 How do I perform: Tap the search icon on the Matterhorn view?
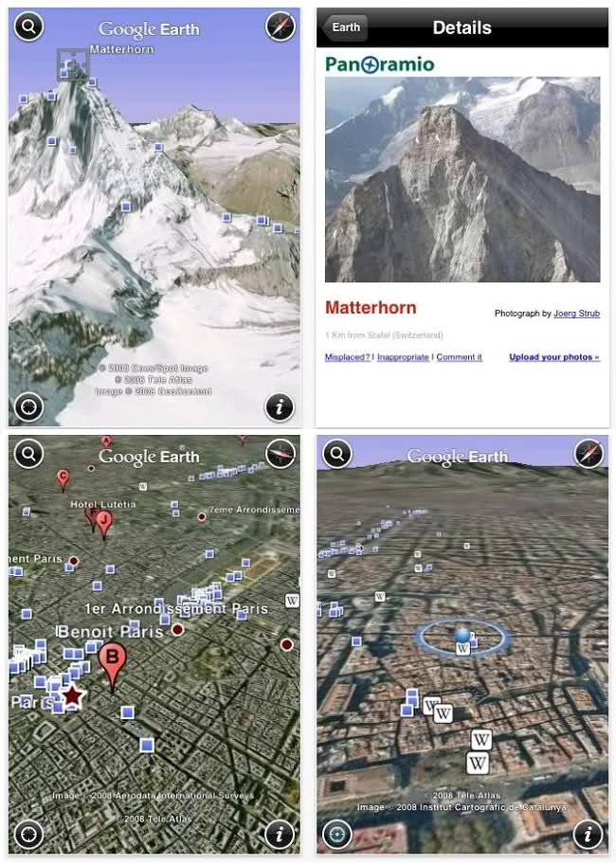coord(28,27)
